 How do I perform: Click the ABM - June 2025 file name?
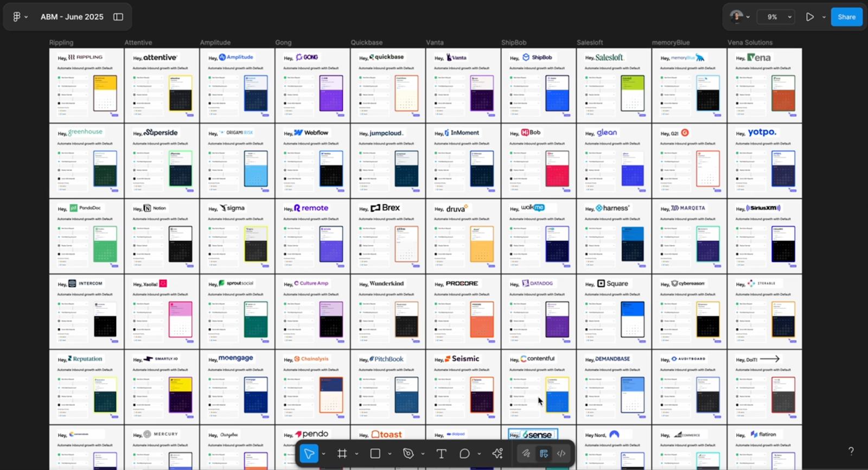pos(72,17)
